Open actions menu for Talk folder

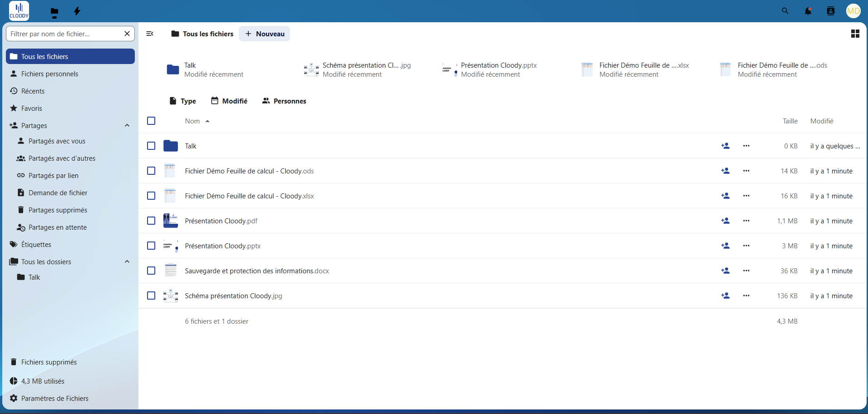[x=746, y=146]
